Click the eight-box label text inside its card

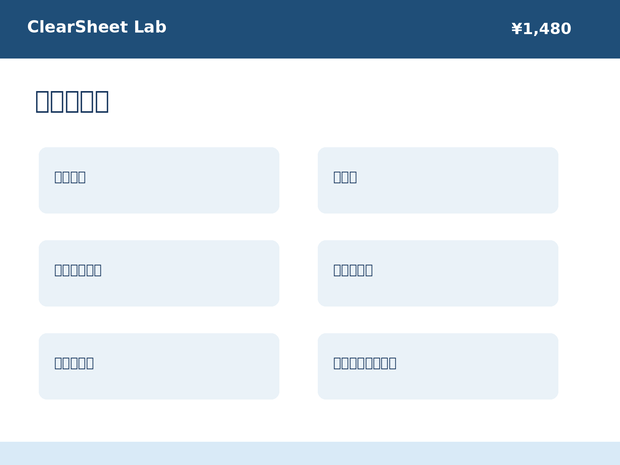pyautogui.click(x=365, y=363)
